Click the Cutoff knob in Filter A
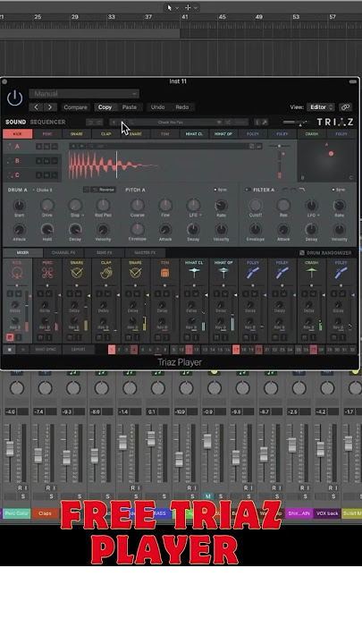Viewport: 362px width, 644px height. tap(256, 205)
